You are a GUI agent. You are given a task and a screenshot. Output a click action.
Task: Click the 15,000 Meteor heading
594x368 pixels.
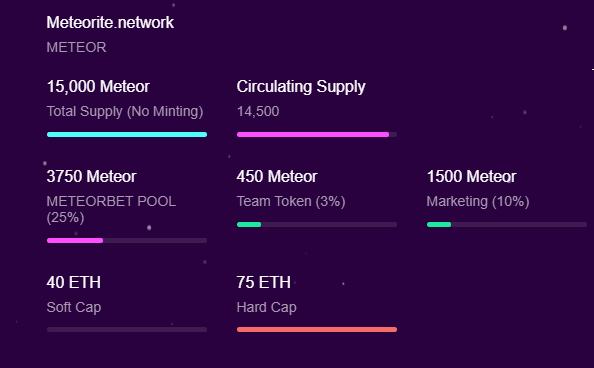click(98, 86)
